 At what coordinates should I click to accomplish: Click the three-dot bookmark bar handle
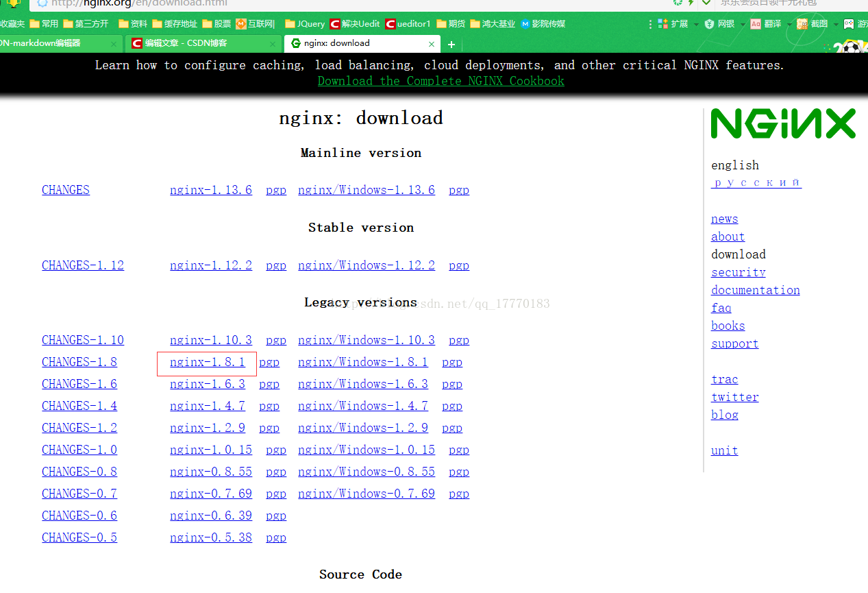click(650, 24)
